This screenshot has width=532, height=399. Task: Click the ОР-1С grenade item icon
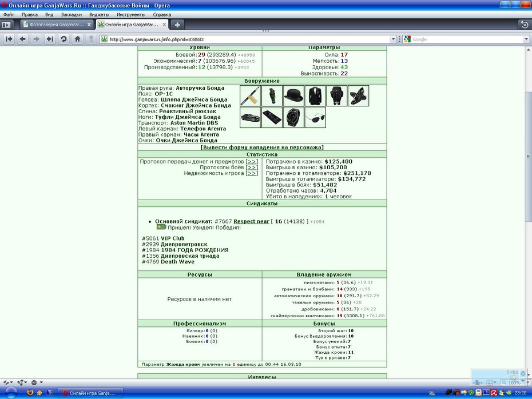pos(272,96)
